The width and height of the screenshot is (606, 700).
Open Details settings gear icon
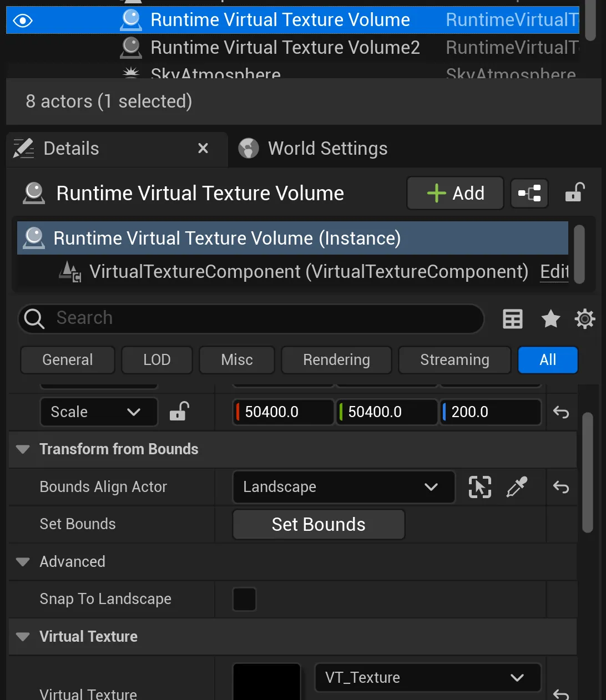[x=585, y=319]
